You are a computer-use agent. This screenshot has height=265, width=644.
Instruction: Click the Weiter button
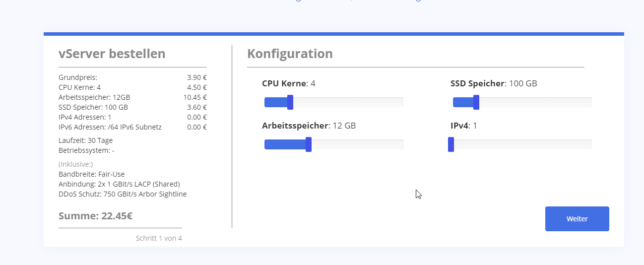577,219
